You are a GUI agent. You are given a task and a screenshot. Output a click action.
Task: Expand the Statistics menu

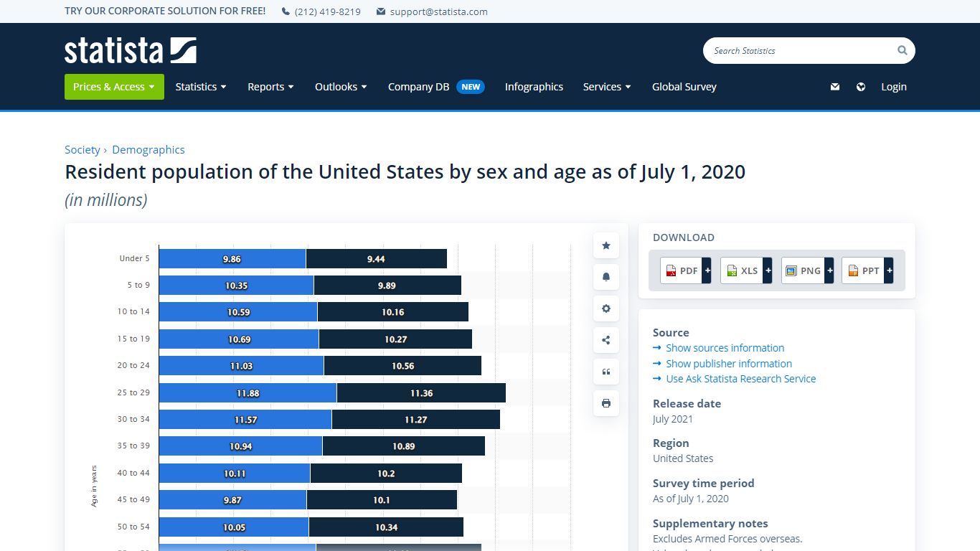(201, 87)
